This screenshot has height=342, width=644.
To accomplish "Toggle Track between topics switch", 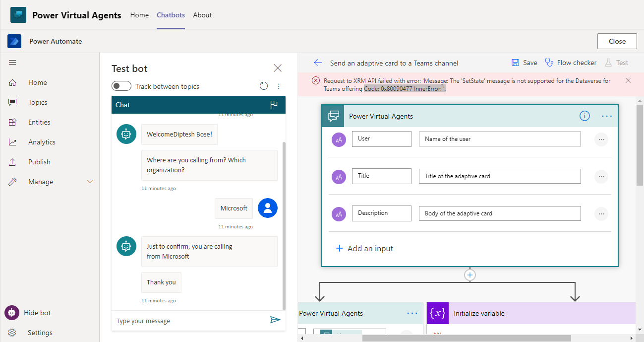I will 121,86.
